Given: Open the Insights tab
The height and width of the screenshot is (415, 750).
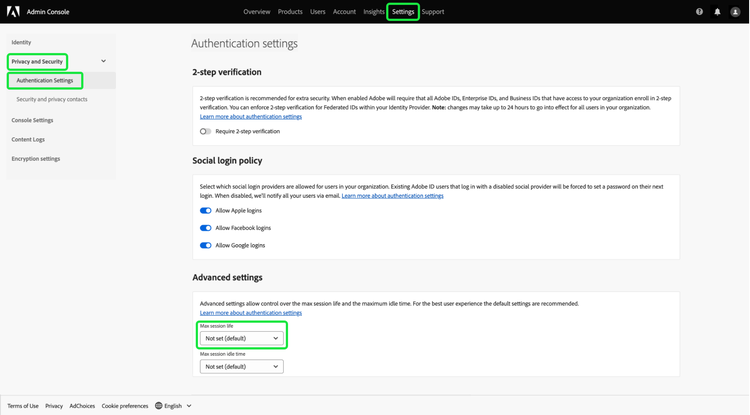Looking at the screenshot, I should tap(374, 11).
